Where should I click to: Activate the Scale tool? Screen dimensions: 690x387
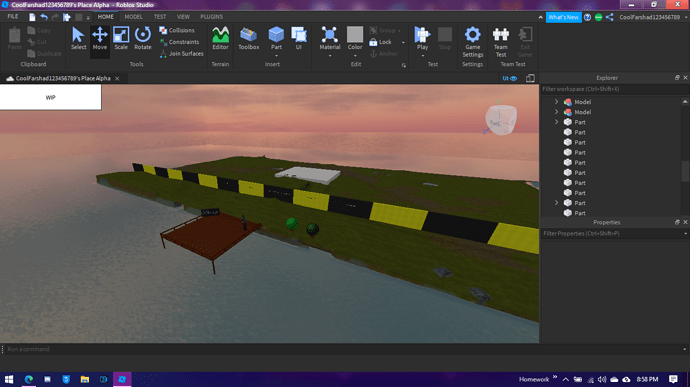[x=121, y=39]
